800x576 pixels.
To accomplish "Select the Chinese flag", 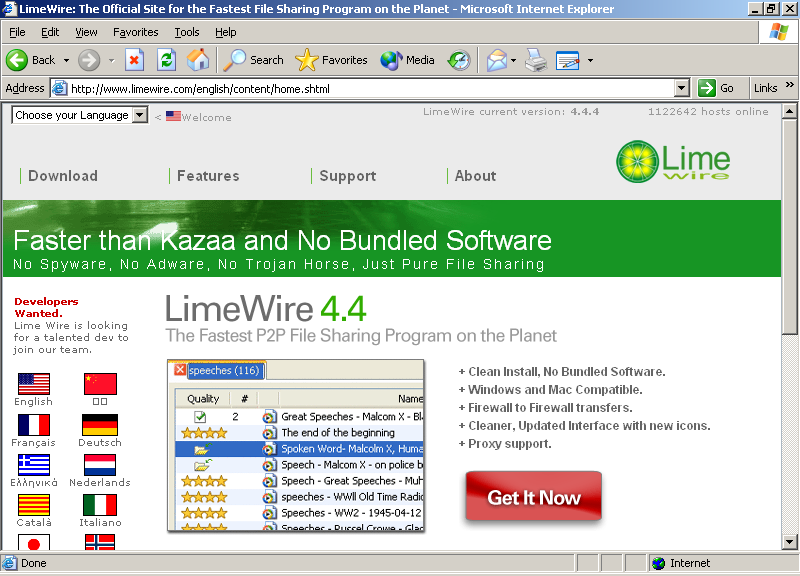I will coord(100,384).
